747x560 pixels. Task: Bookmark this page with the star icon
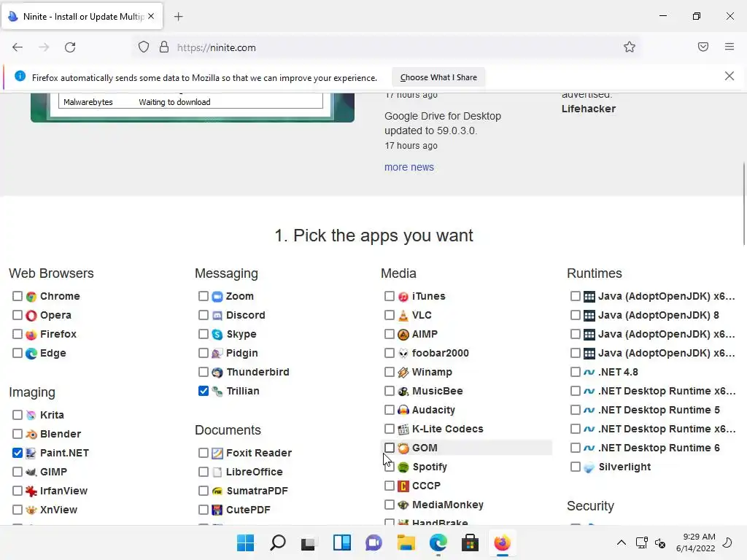(x=630, y=47)
